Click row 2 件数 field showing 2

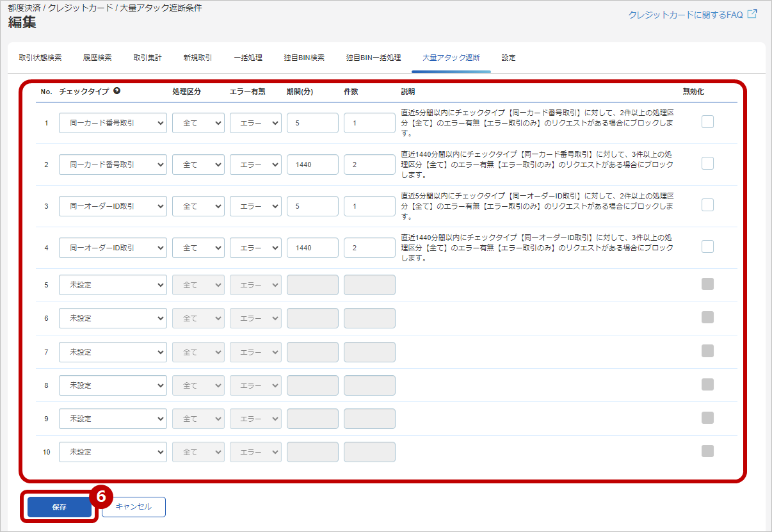point(369,165)
